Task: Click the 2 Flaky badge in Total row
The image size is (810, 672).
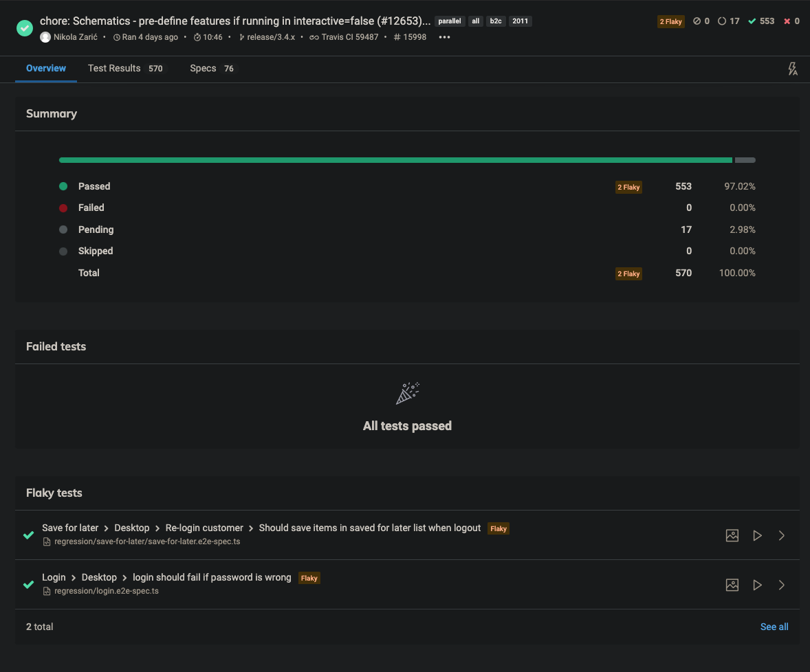Action: (628, 273)
